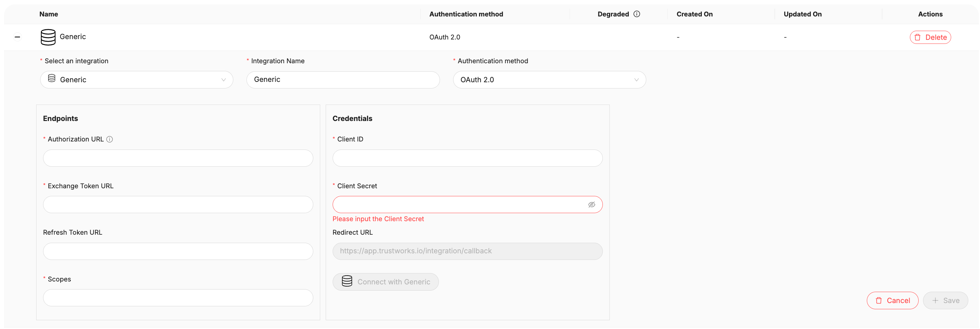Click the database icon in the integration selector
Viewport: 980px width, 329px height.
pyautogui.click(x=52, y=79)
